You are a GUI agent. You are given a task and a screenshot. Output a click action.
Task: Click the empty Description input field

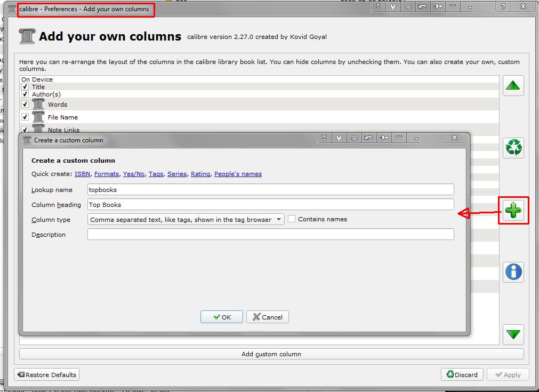[270, 235]
